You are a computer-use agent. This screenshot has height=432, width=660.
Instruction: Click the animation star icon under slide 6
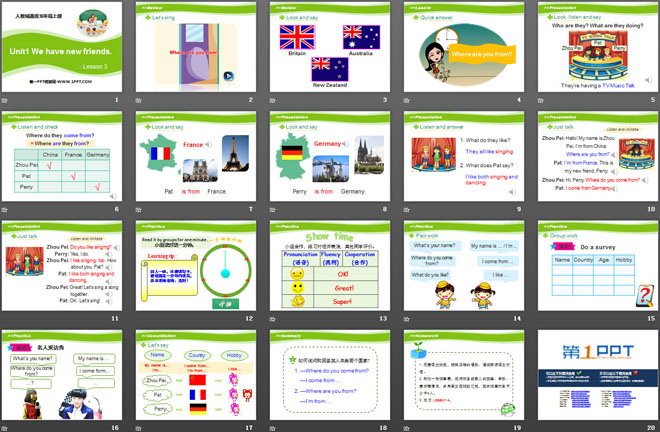click(5, 209)
